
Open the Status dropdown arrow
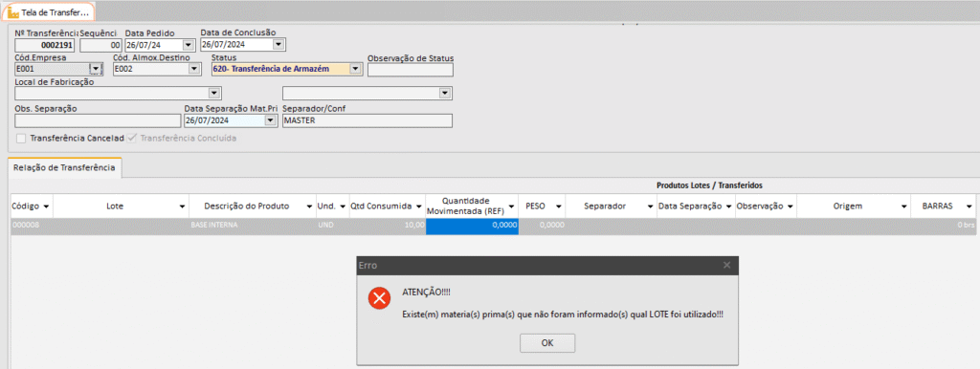tap(355, 69)
